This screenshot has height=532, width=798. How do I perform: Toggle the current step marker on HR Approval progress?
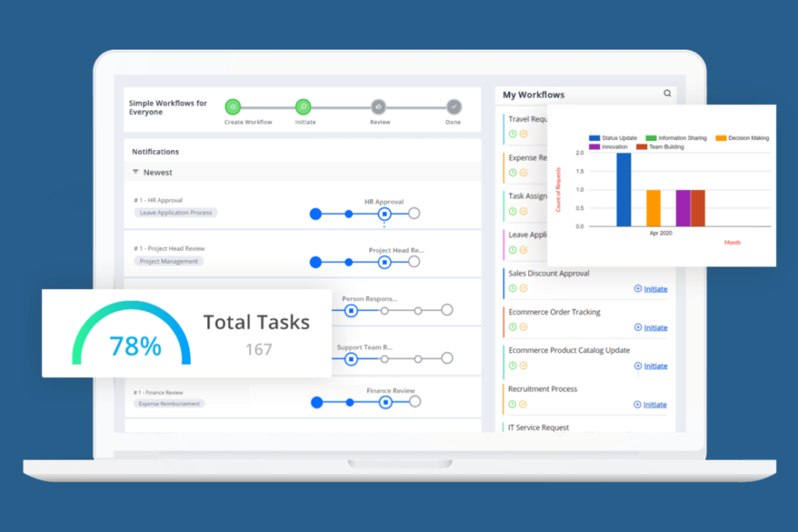[x=384, y=213]
